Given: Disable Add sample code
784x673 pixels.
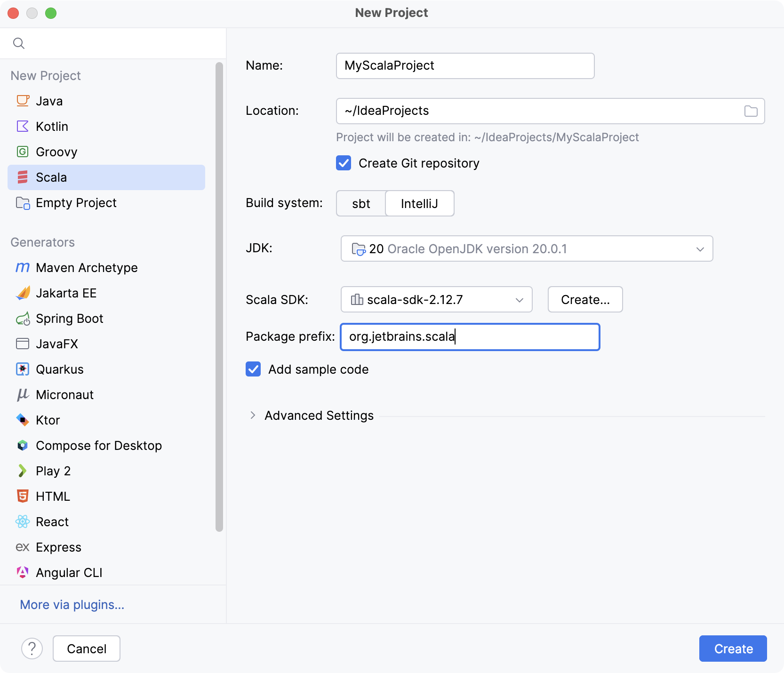Looking at the screenshot, I should coord(253,369).
